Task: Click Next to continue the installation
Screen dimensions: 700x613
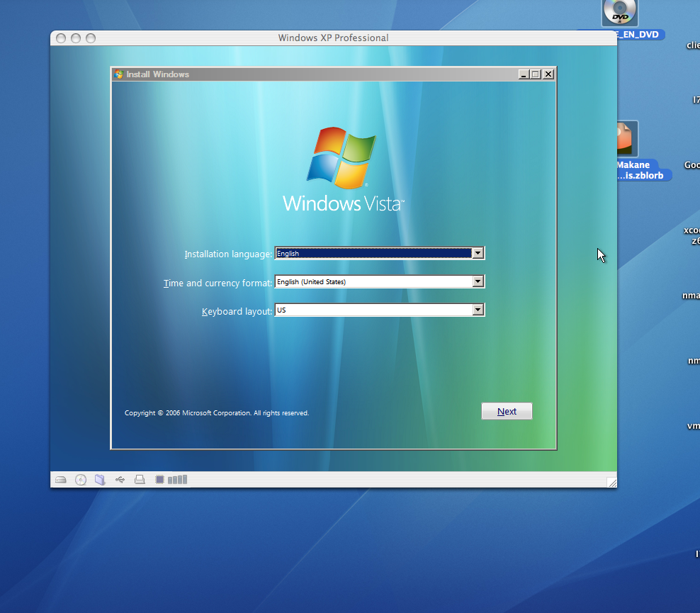Action: pos(507,411)
